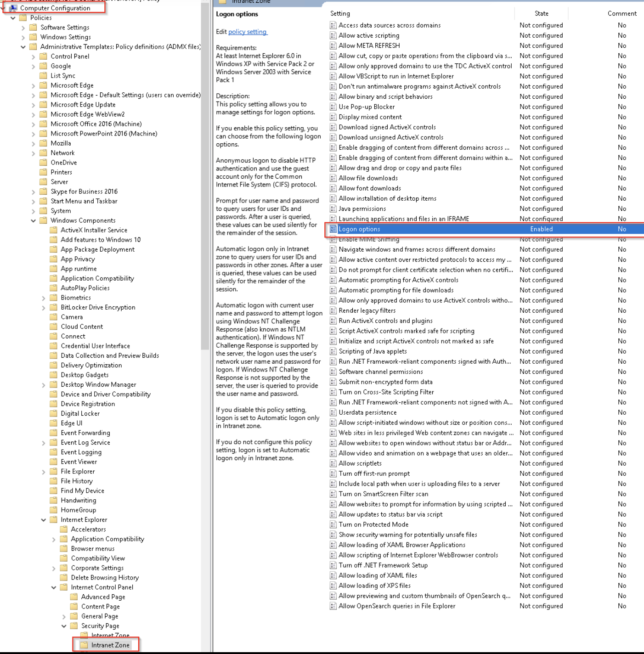Click the Computer Configuration node icon
This screenshot has width=644, height=654.
coord(13,8)
